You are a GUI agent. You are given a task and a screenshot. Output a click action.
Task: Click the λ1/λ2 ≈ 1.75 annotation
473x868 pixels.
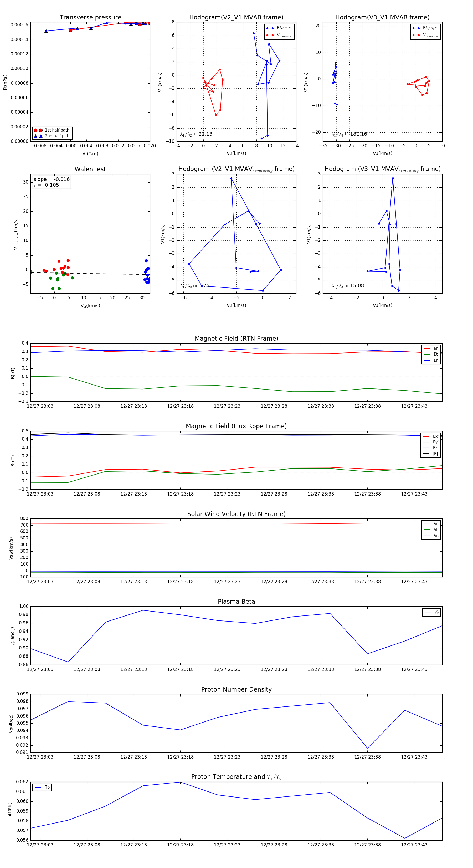point(195,286)
